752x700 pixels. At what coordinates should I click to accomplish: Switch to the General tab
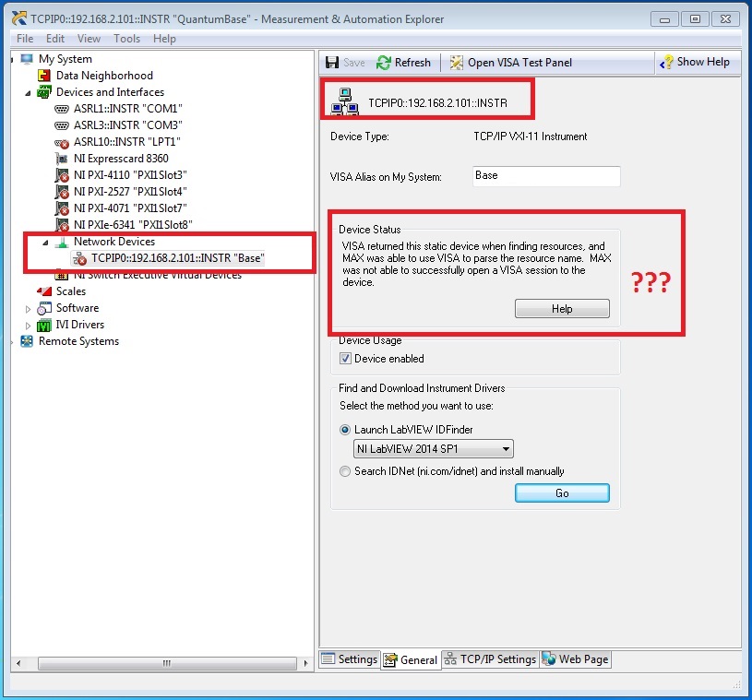point(411,659)
